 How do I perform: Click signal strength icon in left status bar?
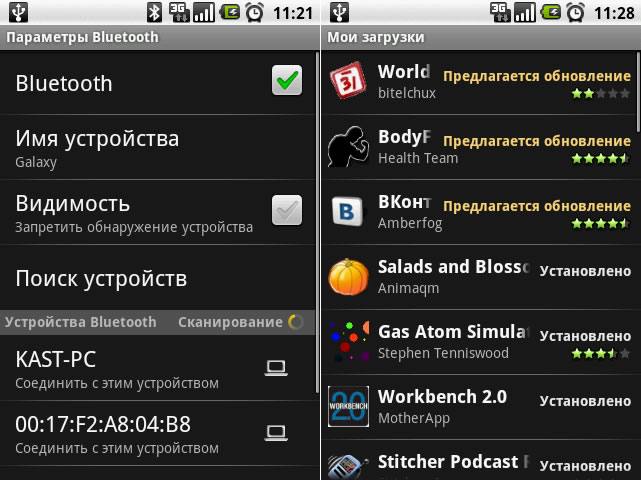click(204, 13)
